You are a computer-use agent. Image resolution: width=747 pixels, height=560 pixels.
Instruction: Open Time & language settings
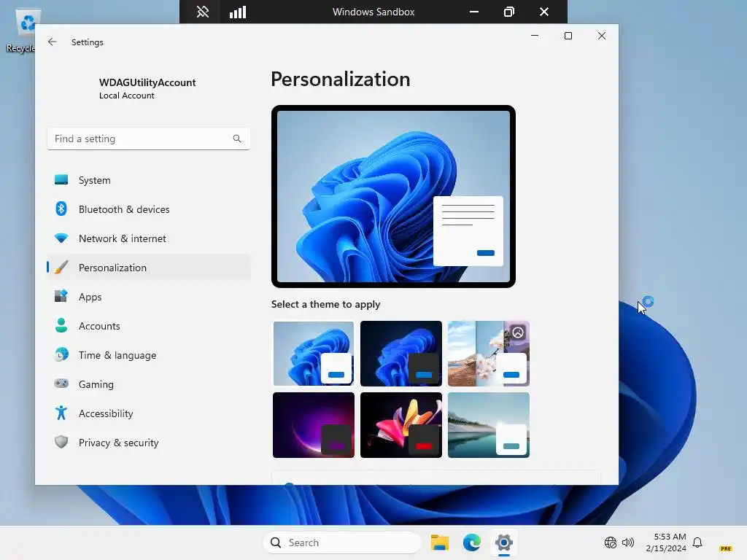coord(149,355)
